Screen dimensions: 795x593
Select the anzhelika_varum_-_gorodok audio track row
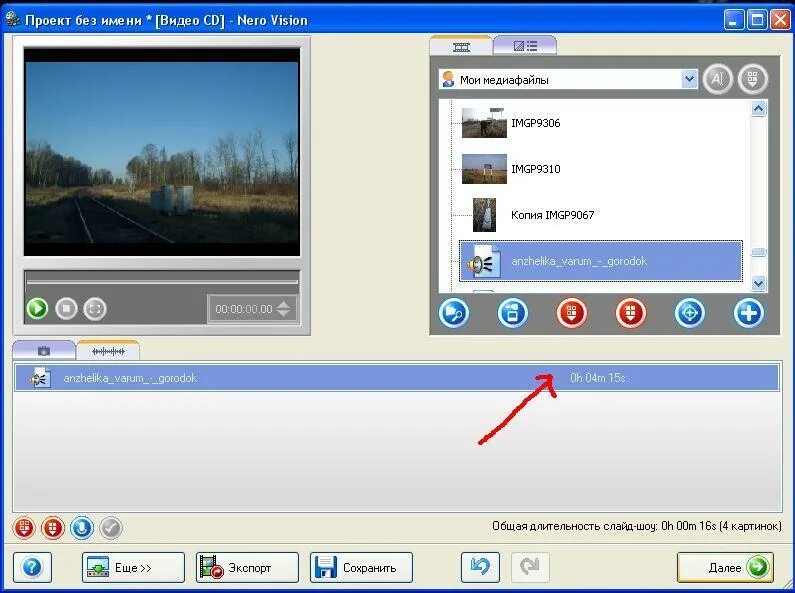pyautogui.click(x=397, y=378)
